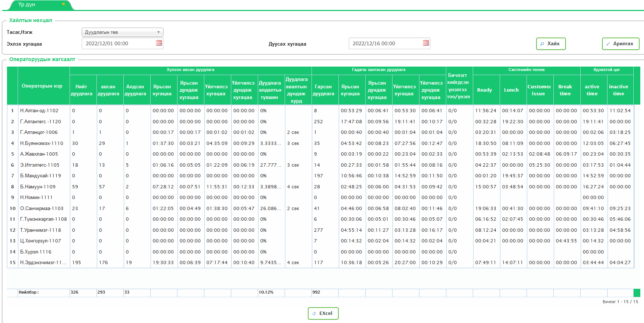The width and height of the screenshot is (644, 323).
Task: Select operator row О.Санчирмаа-1103
Action: [x=320, y=209]
